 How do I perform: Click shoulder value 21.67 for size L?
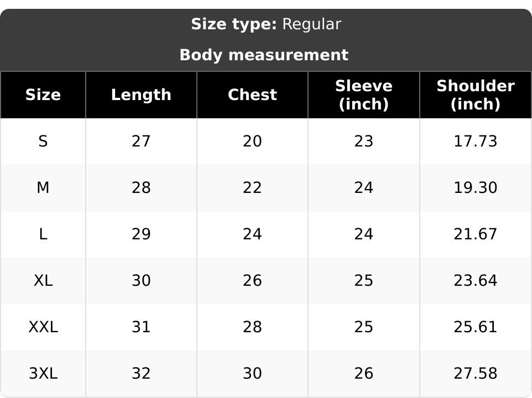tap(476, 234)
